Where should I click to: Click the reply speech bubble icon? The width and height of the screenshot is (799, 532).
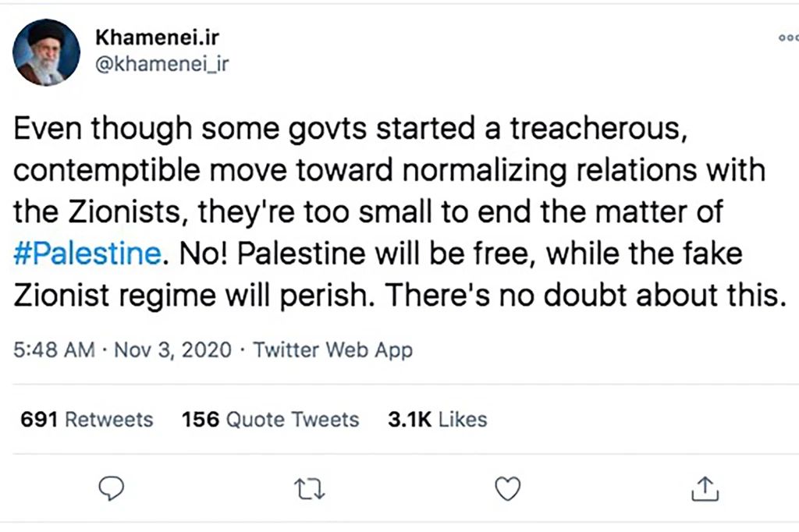tap(113, 489)
